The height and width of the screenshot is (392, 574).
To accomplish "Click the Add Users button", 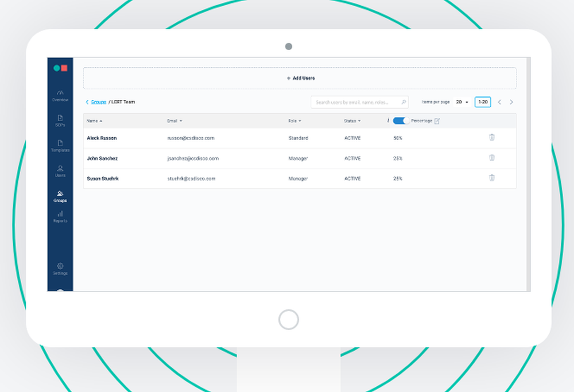I will coord(300,78).
